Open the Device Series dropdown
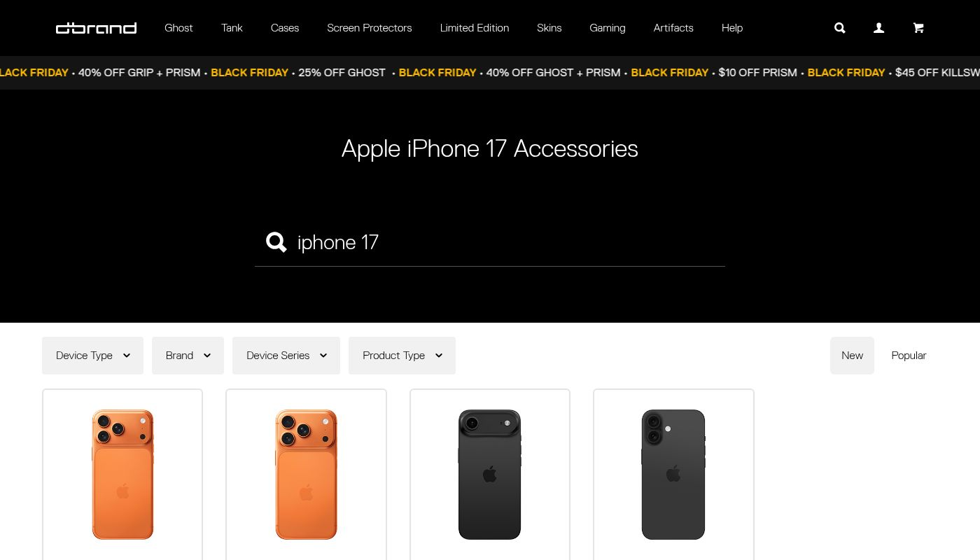Screen dimensions: 980x560 286,356
